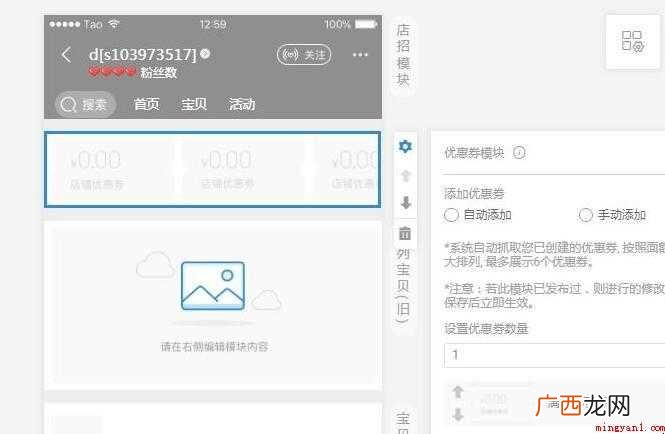This screenshot has height=434, width=665.
Task: Select the second coupon card in module
Action: 241,169
